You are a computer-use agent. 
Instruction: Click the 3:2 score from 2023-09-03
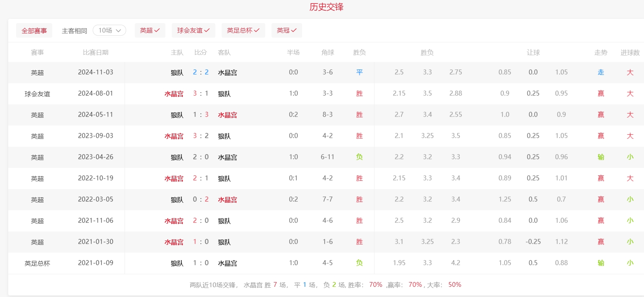pos(201,136)
